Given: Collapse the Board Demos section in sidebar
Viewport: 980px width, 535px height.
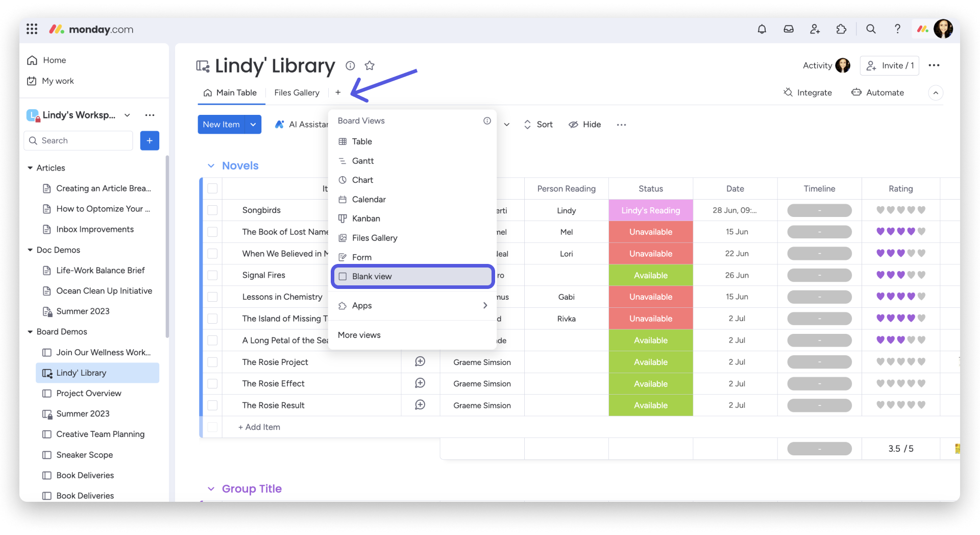Looking at the screenshot, I should 30,331.
